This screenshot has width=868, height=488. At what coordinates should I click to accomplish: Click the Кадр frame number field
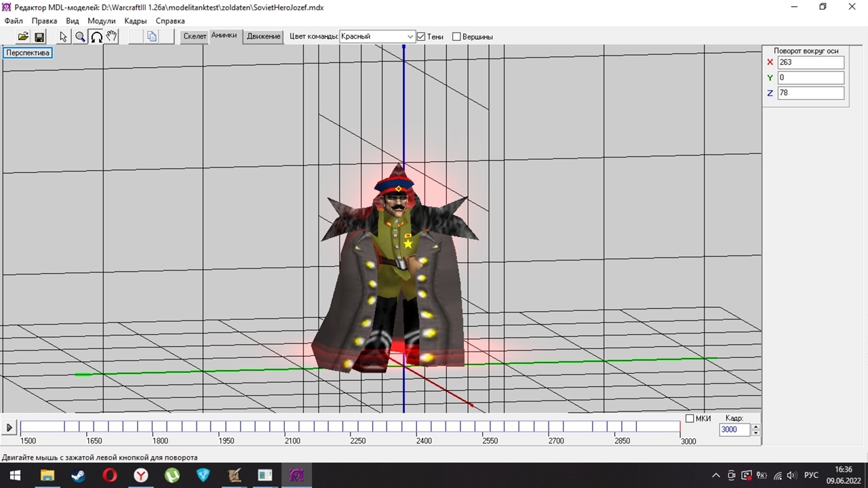(735, 430)
